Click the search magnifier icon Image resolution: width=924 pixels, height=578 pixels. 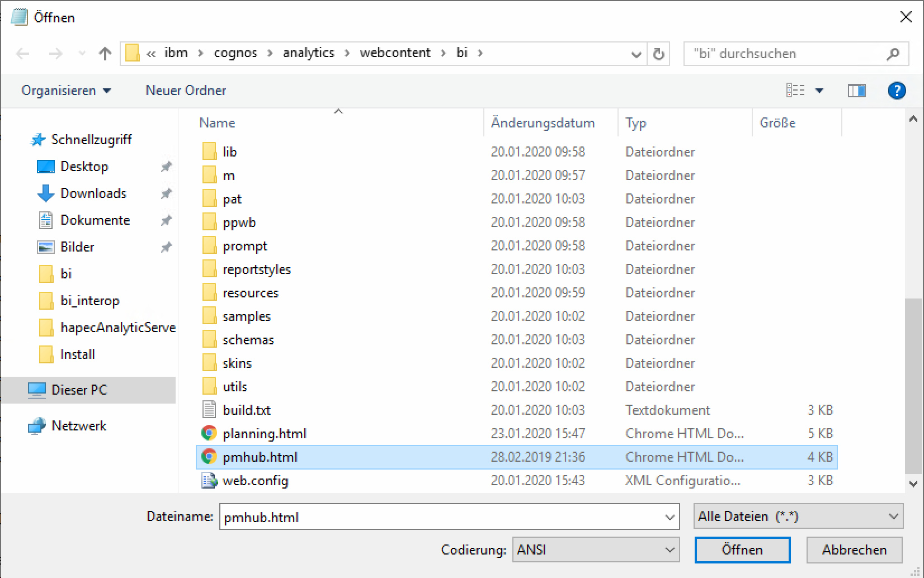[x=893, y=54]
